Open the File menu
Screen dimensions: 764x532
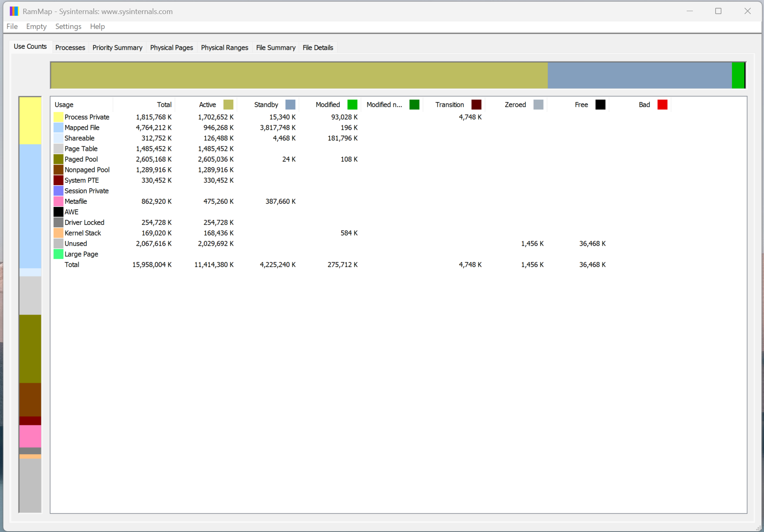[12, 26]
